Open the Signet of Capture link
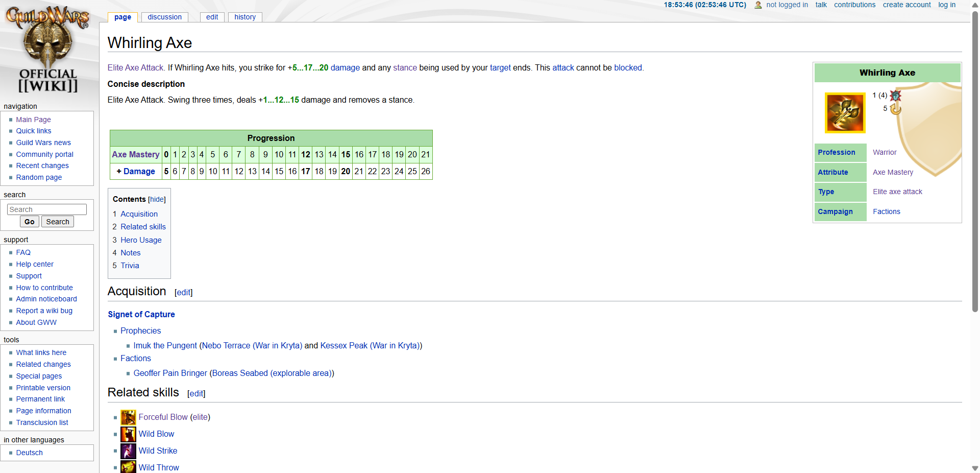Viewport: 980px width, 473px height. 141,315
